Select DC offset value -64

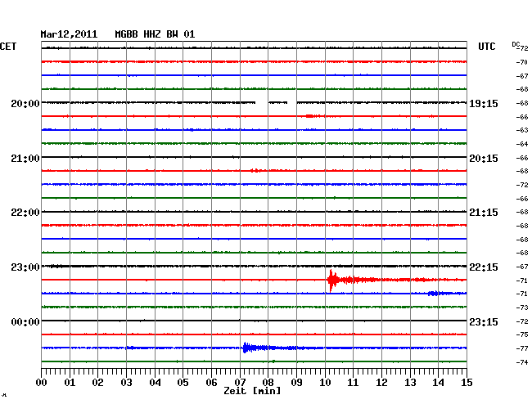[x=522, y=144]
